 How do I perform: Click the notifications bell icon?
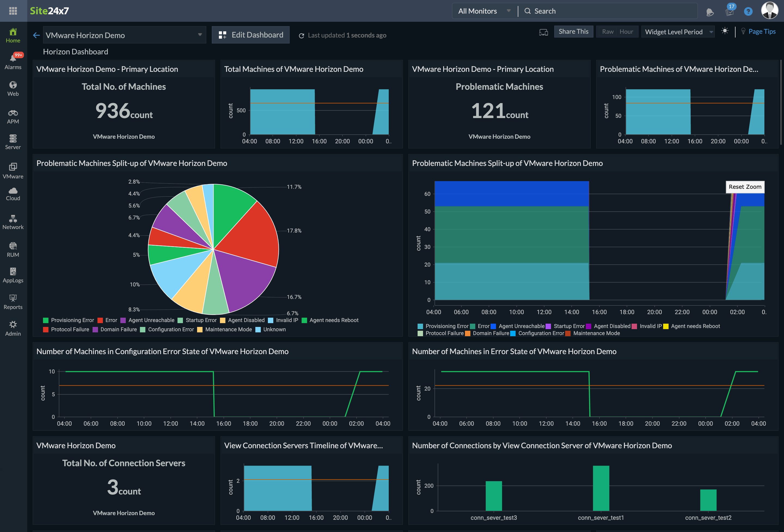pyautogui.click(x=709, y=11)
